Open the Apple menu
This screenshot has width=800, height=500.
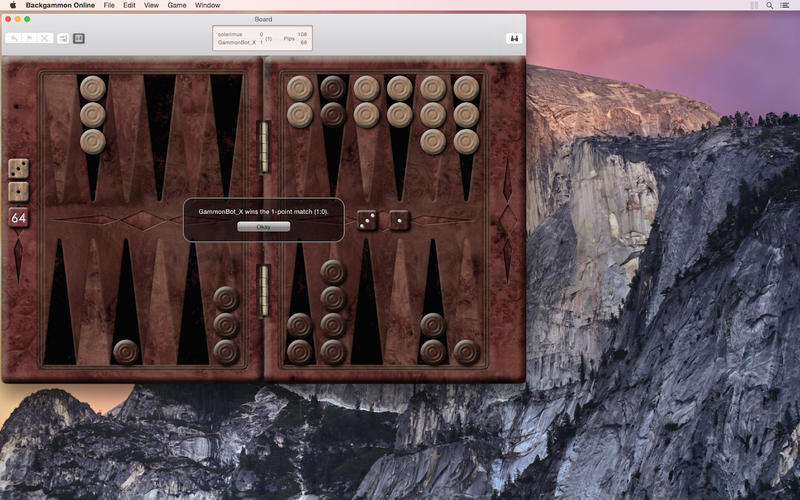(12, 5)
